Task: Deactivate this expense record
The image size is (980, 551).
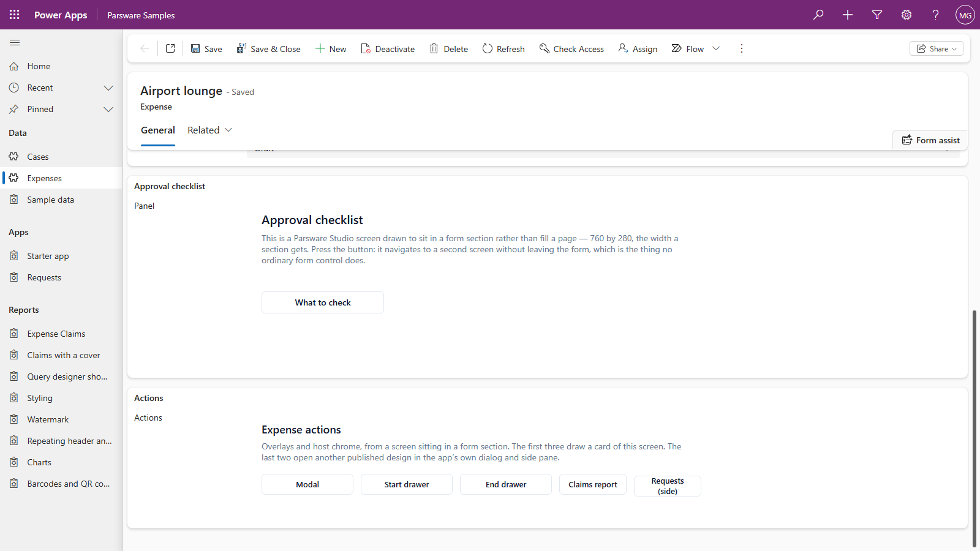Action: click(x=388, y=48)
